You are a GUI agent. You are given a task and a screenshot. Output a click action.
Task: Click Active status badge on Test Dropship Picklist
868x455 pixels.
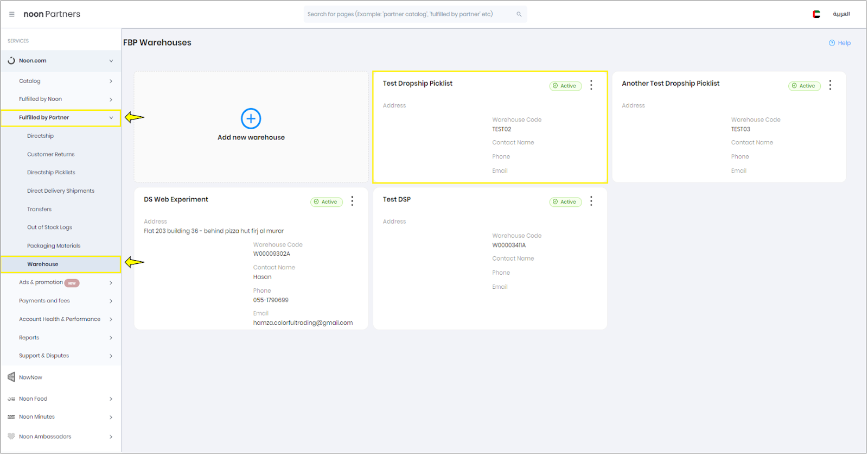tap(565, 86)
